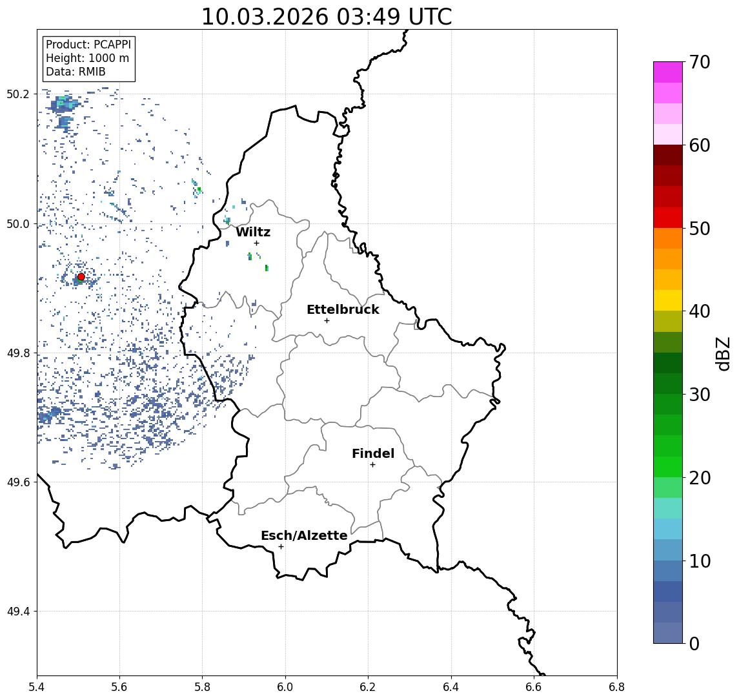Click the 60 value on colorbar

click(700, 145)
